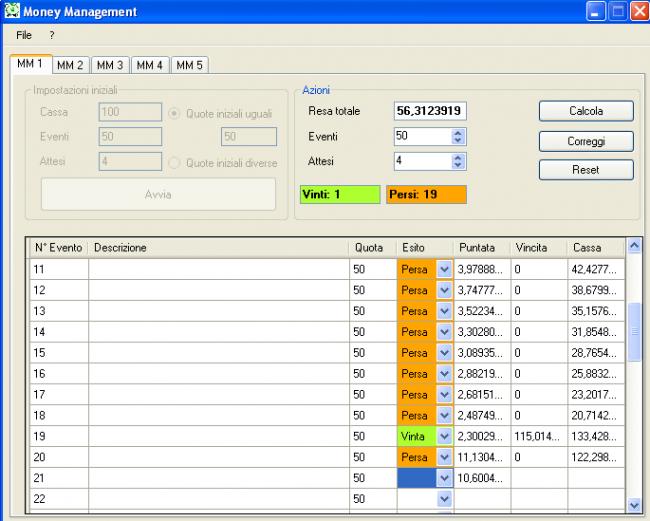Open the File menu

tap(24, 35)
